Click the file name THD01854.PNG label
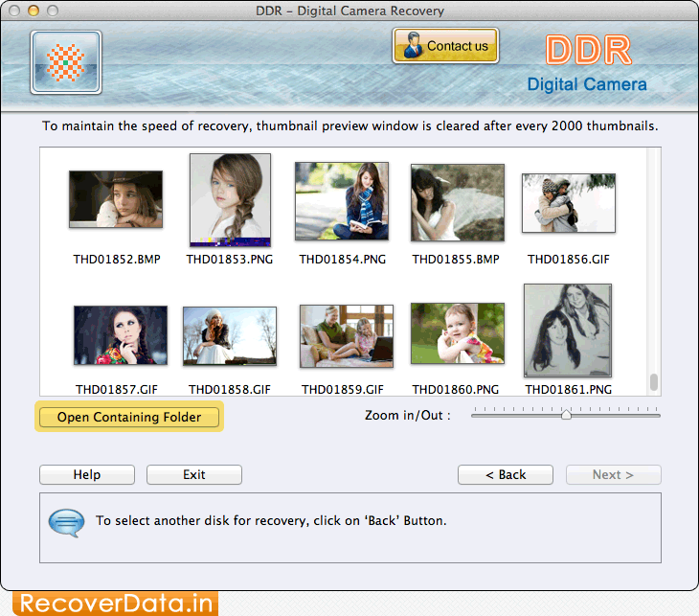 tap(343, 260)
